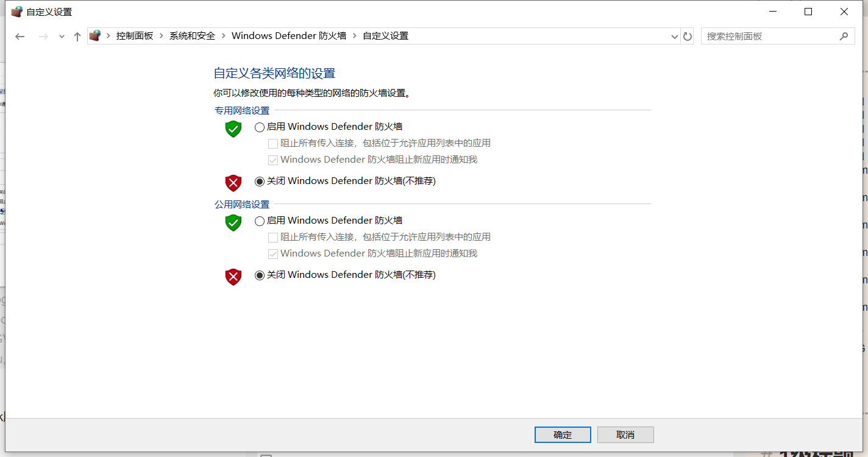This screenshot has height=457, width=868.
Task: Go to Windows Defender 防火墙 breadcrumb
Action: click(x=289, y=36)
